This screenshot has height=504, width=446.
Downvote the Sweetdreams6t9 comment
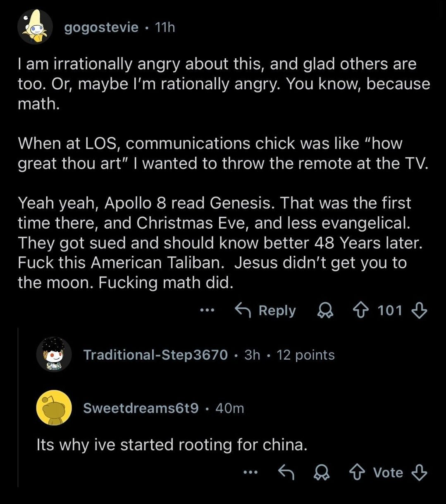tap(419, 473)
